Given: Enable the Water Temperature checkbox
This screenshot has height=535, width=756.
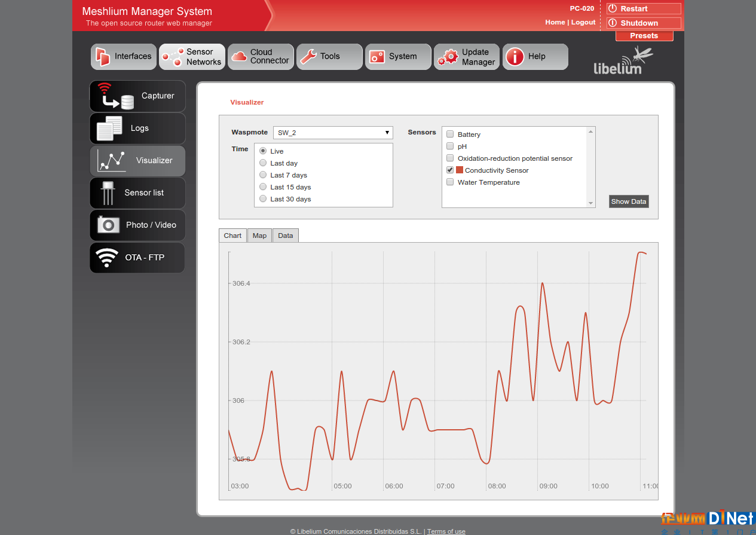Looking at the screenshot, I should point(450,182).
